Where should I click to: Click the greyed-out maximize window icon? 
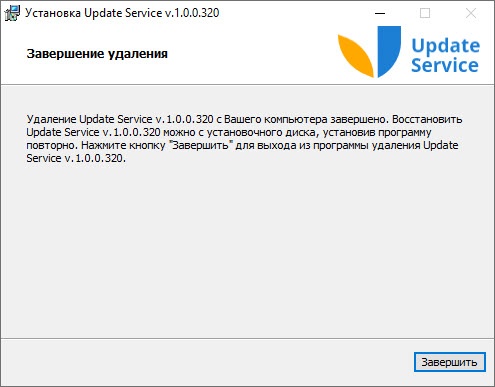pos(425,13)
